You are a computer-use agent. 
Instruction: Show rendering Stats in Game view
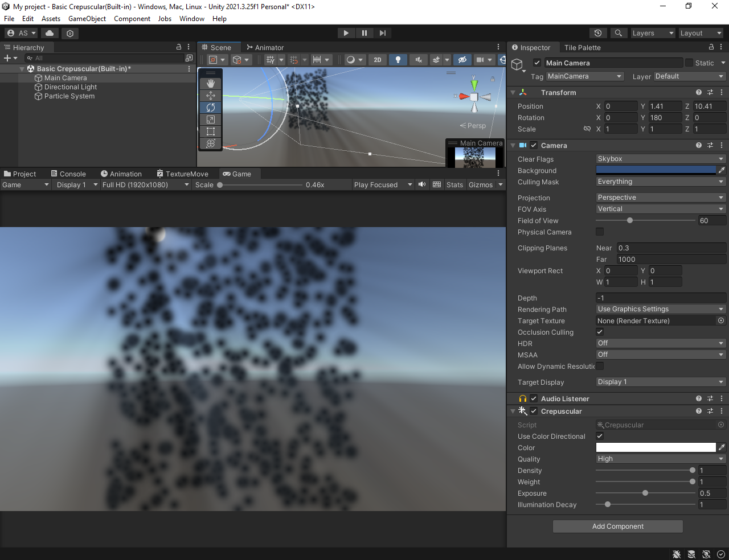(x=454, y=184)
